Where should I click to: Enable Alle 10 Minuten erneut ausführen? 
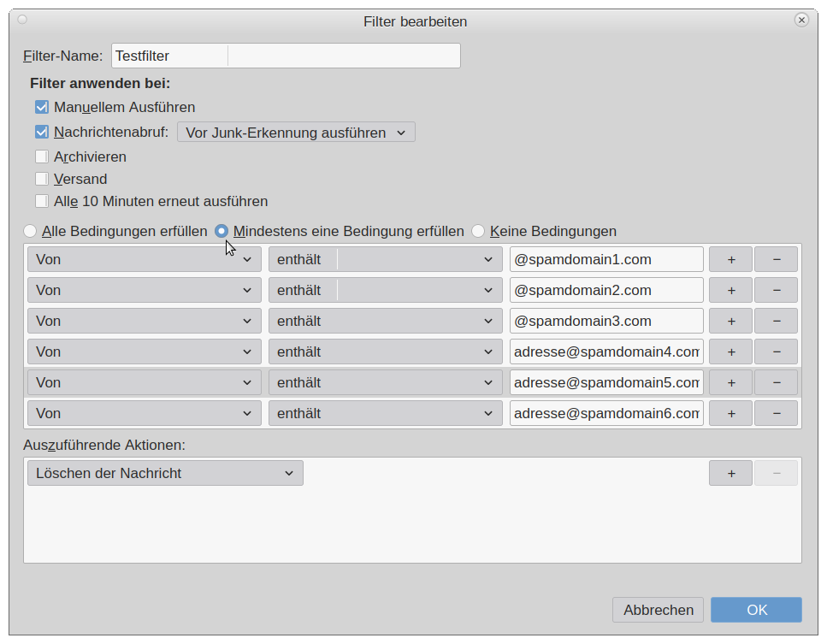(x=41, y=202)
